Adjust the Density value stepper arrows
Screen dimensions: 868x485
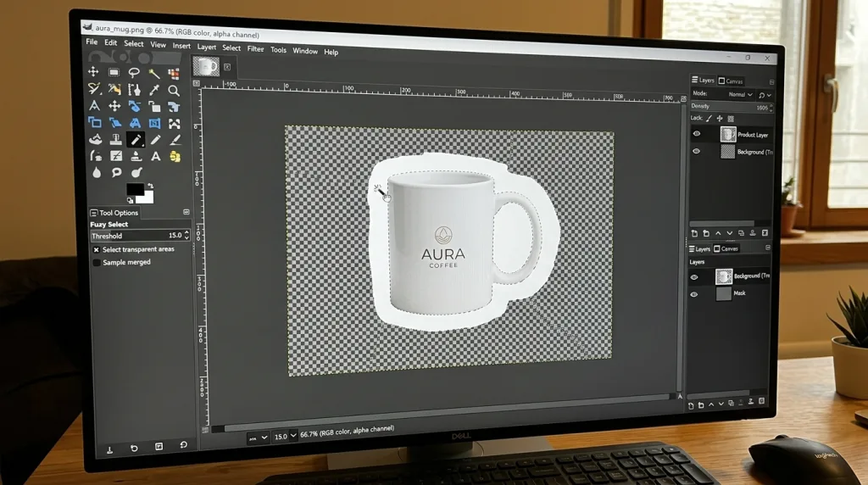tap(771, 108)
